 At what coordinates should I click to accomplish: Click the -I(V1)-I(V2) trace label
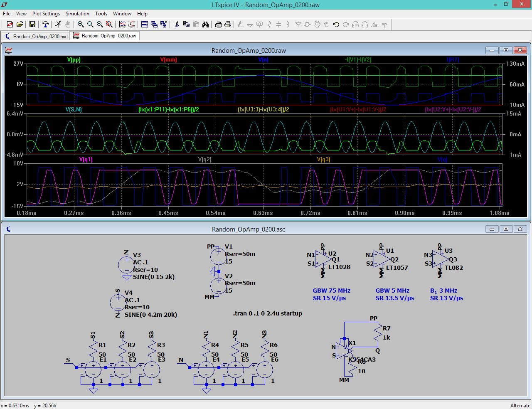[358, 60]
